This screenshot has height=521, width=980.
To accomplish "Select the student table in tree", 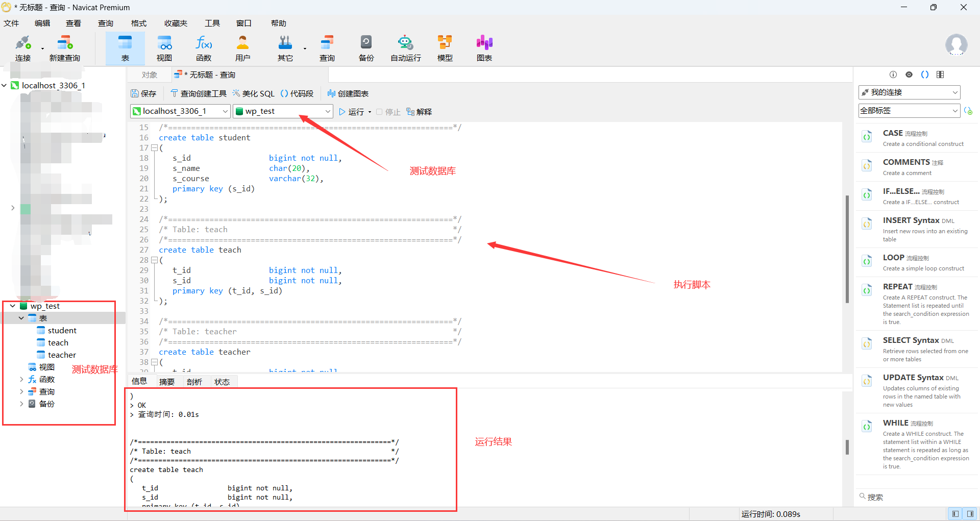I will [62, 331].
